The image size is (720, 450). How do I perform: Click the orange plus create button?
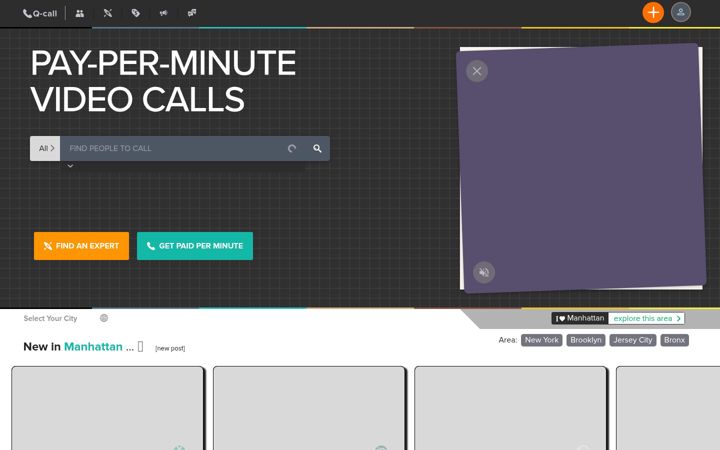[x=653, y=12]
